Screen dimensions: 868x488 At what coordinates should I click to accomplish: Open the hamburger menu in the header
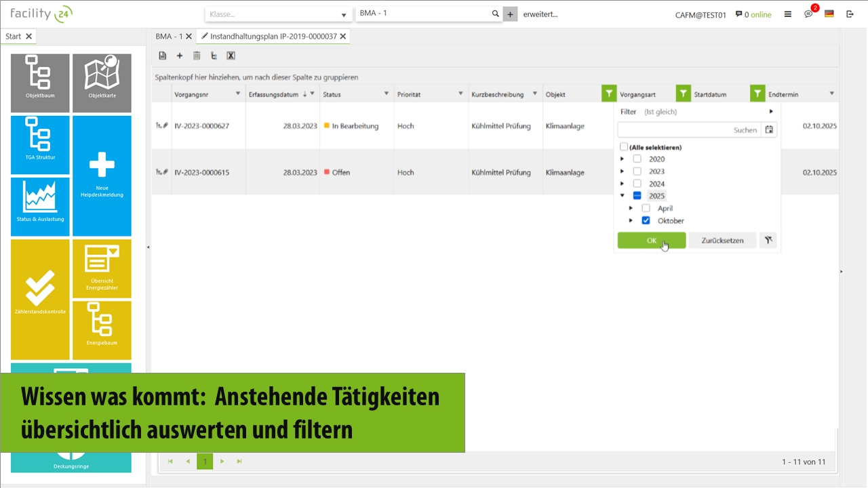click(x=787, y=14)
